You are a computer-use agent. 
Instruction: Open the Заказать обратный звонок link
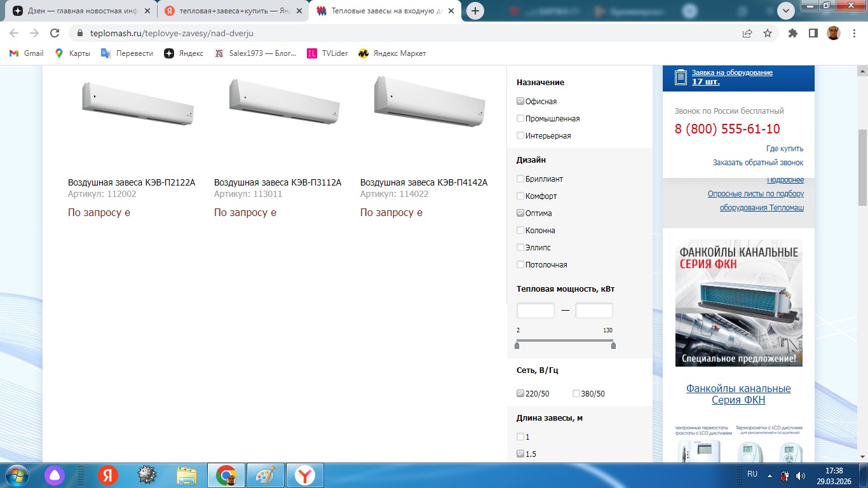(x=758, y=163)
